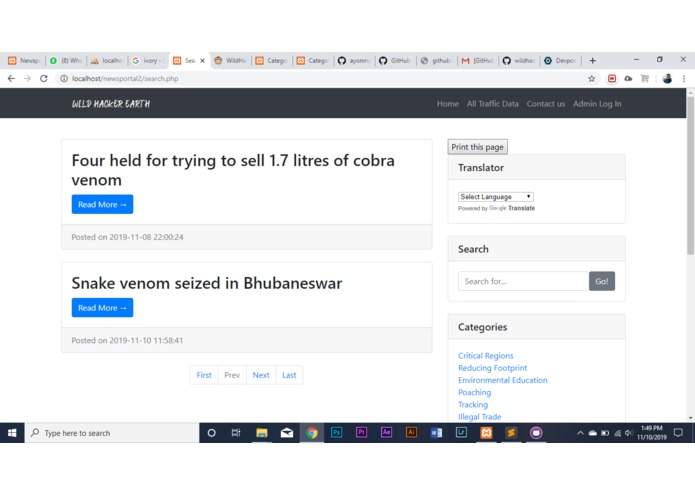This screenshot has width=695, height=494.
Task: Open the Select Language dropdown
Action: 496,196
